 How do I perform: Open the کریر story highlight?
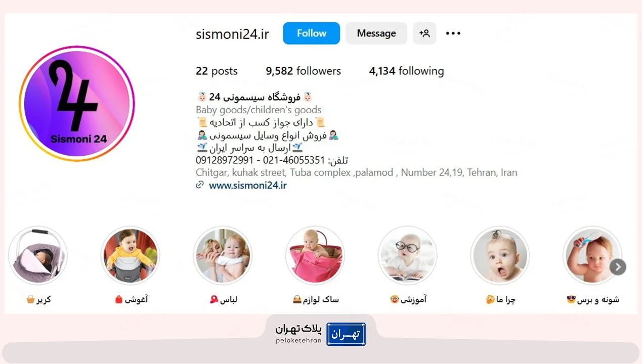[x=38, y=255]
